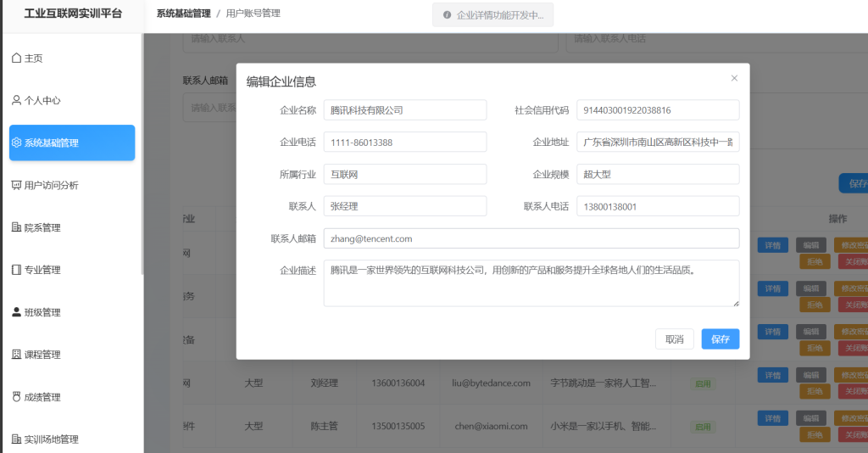Click the book icon beside 专业管理

16,270
